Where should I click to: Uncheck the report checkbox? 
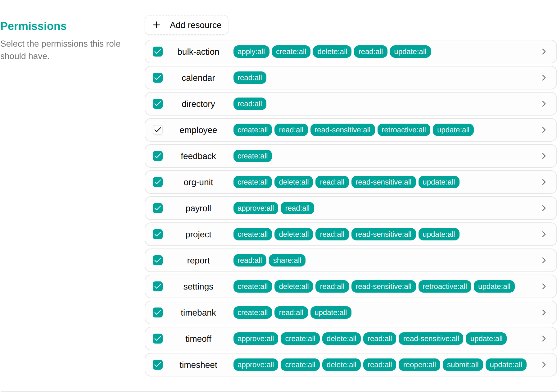coord(158,260)
